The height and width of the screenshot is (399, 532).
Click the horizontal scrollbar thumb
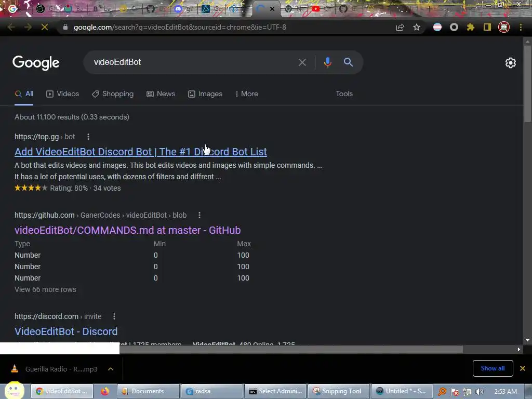(x=291, y=350)
